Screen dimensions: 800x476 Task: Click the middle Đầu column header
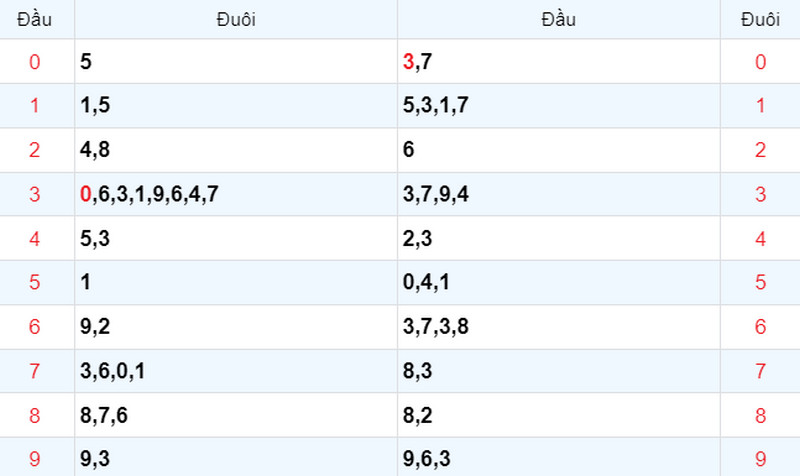click(559, 19)
